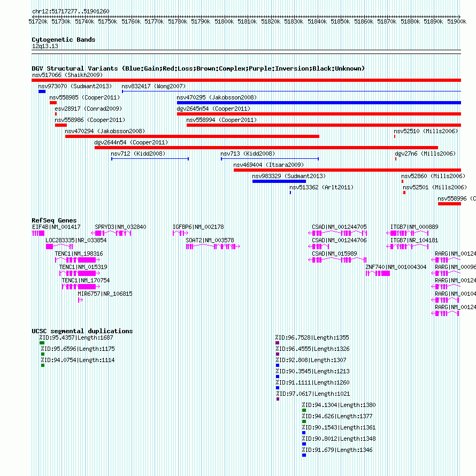Click the Cytogenetic Bands track title

click(x=64, y=40)
